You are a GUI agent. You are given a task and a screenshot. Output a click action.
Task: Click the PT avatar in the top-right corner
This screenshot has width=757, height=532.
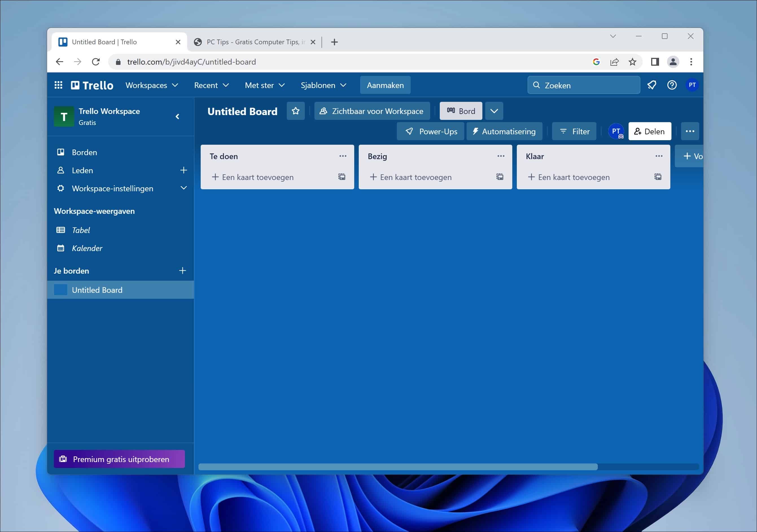(x=692, y=85)
